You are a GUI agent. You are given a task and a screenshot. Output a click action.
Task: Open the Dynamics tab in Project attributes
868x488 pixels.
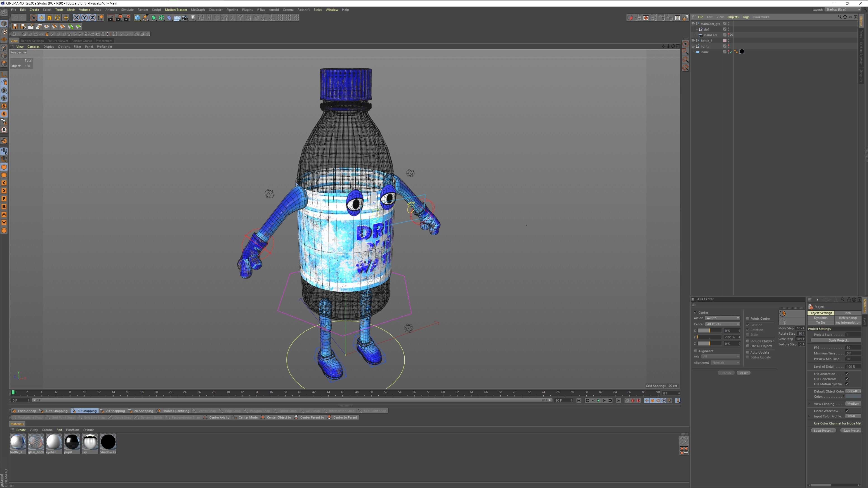[x=821, y=318]
